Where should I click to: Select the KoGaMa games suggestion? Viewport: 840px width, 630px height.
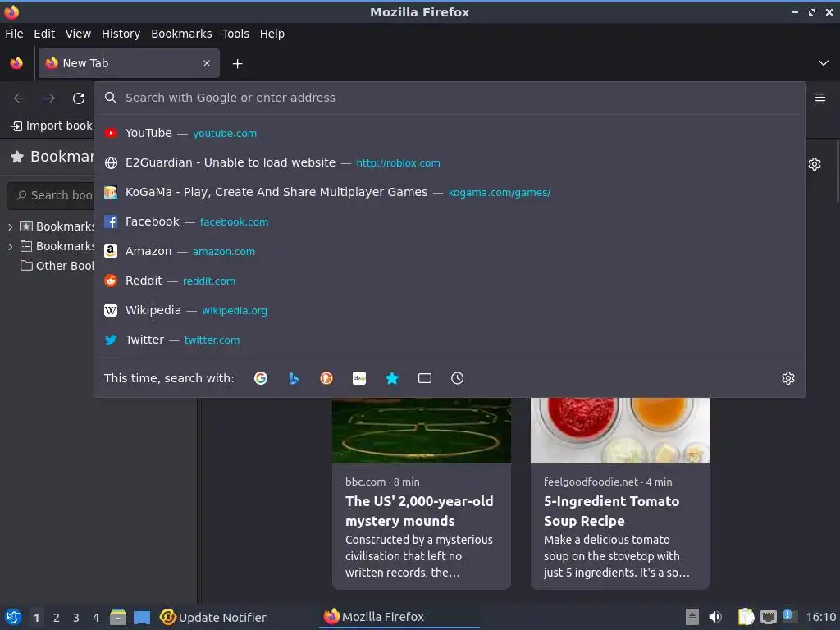(449, 192)
